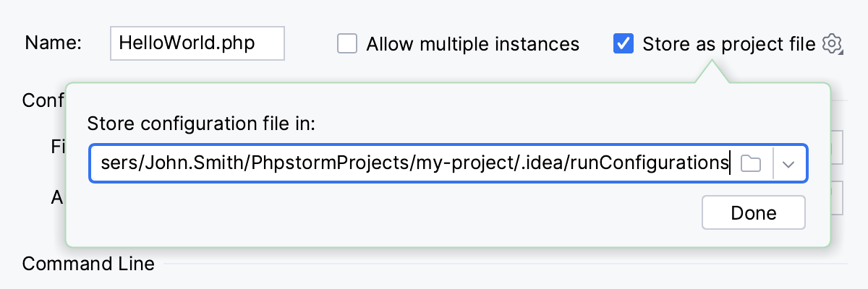This screenshot has height=289, width=868.
Task: Click the 'Allow multiple instances' label text
Action: [x=472, y=44]
